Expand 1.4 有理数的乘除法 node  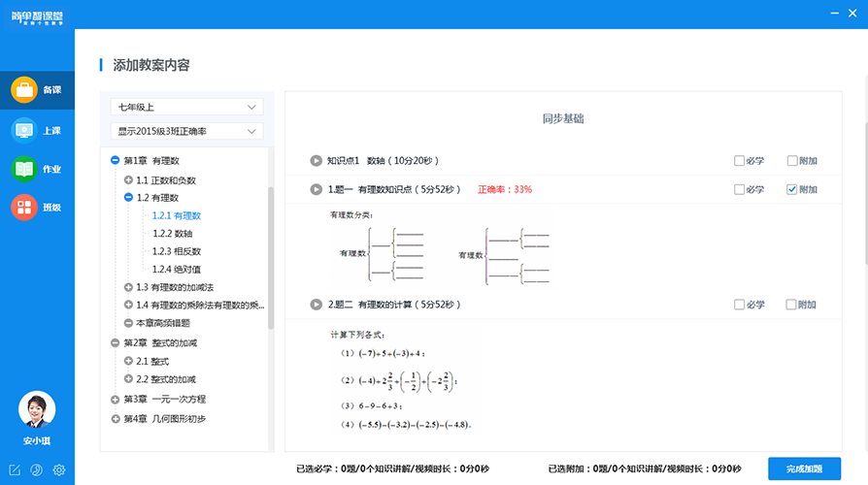pyautogui.click(x=128, y=305)
